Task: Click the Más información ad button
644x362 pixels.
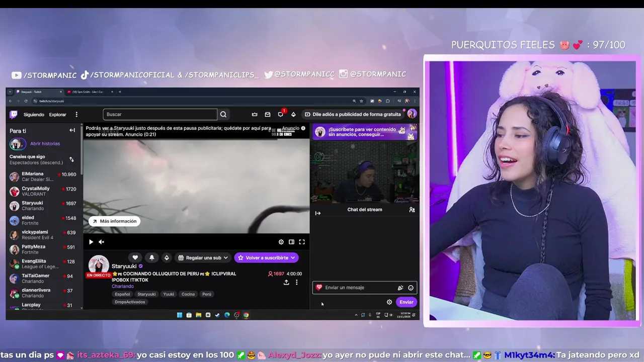Action: point(115,221)
